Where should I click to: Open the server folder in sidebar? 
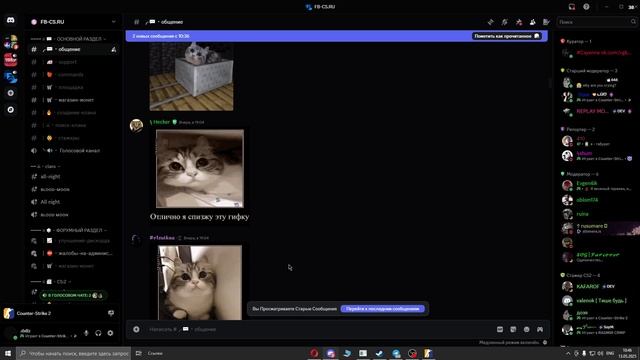click(x=11, y=42)
